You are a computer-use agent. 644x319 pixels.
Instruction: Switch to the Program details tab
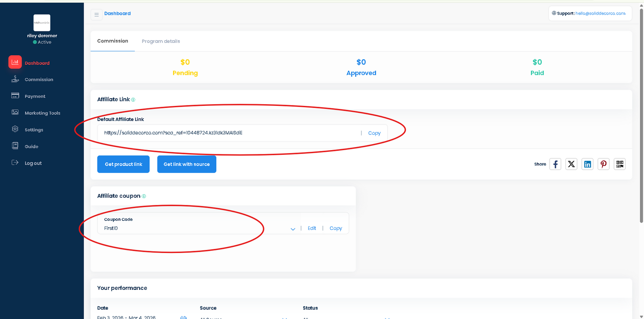[161, 41]
